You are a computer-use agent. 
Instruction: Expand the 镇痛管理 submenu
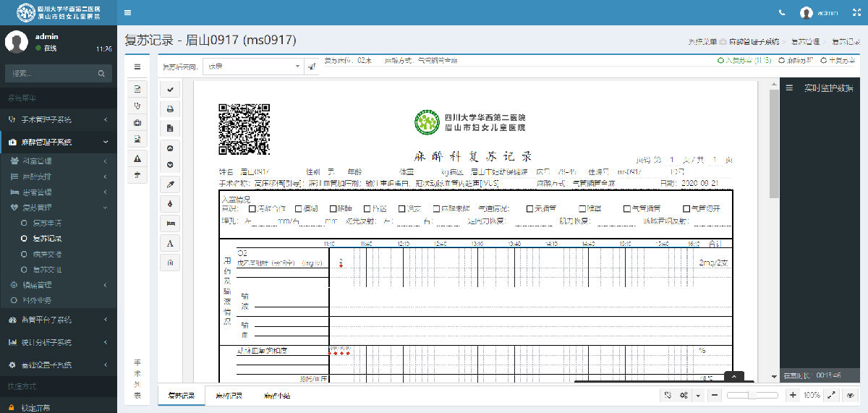pyautogui.click(x=58, y=285)
